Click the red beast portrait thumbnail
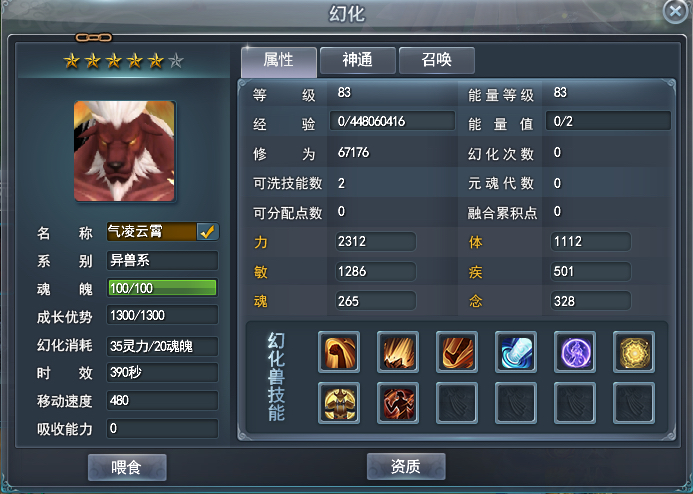The width and height of the screenshot is (693, 494). (124, 151)
